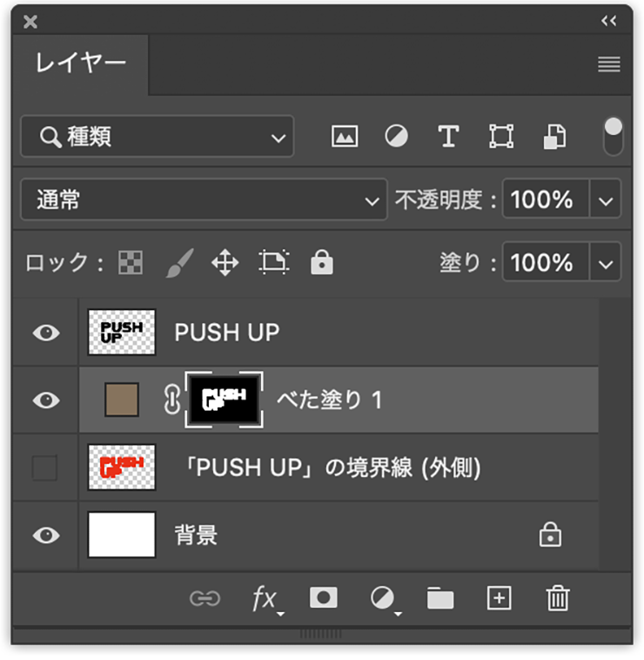Open the layers panel hamburger menu
This screenshot has width=644, height=660.
(608, 64)
